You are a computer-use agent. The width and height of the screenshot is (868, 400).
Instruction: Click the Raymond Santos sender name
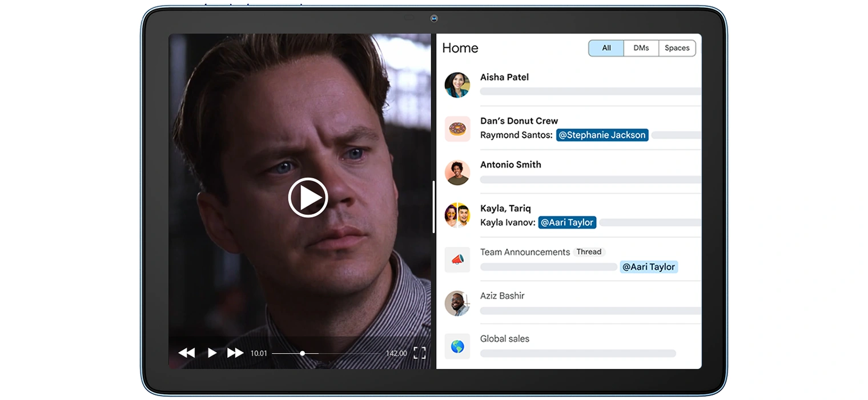tap(516, 135)
